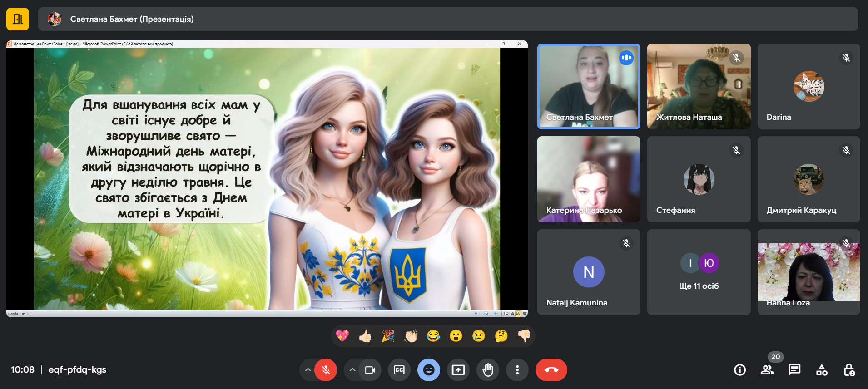Click the present screen button
Screen dimensions: 868x389
(458, 370)
